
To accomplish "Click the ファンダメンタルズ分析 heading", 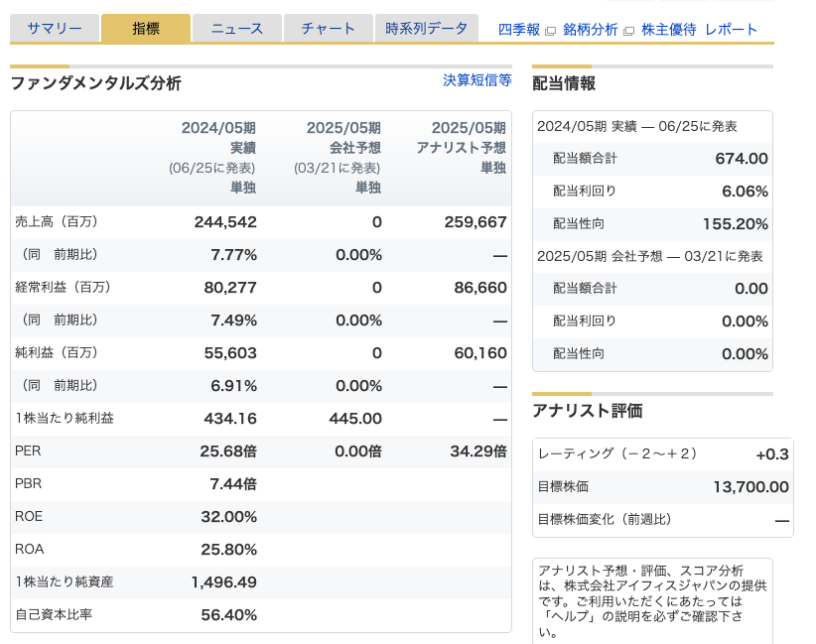I will pos(95,83).
